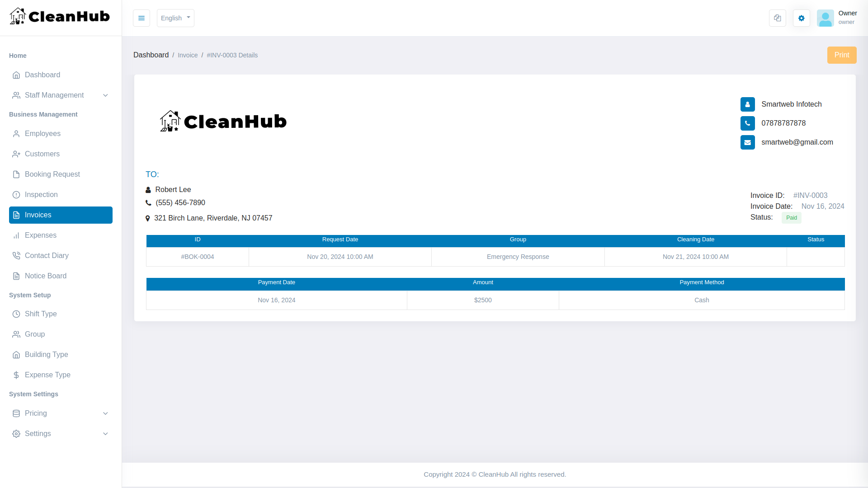Open Invoice from the breadcrumb trail
Screen dimensions: 868x488
point(188,55)
